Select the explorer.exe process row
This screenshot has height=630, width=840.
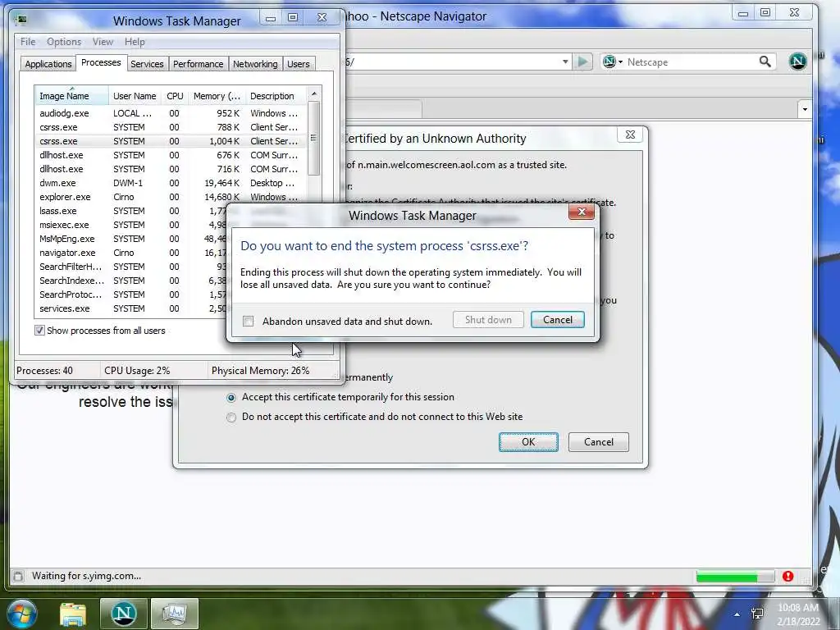click(171, 197)
